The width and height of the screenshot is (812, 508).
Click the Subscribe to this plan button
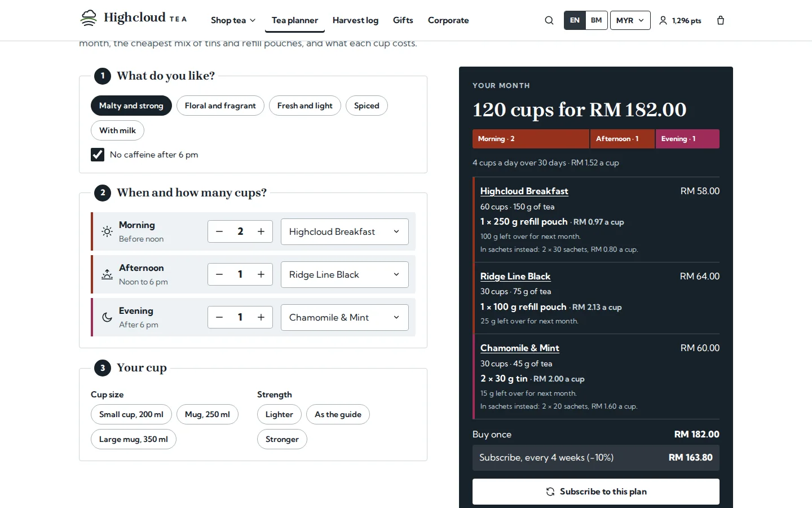[x=596, y=492]
